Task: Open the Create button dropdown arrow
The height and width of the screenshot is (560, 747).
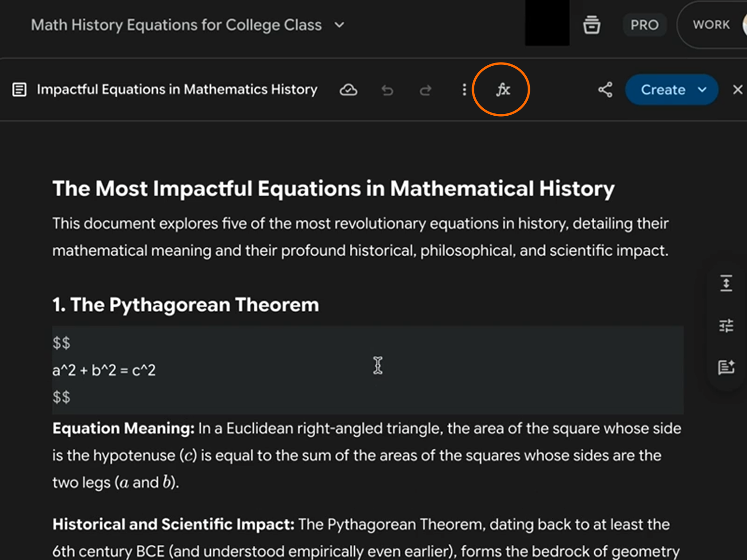Action: tap(703, 90)
